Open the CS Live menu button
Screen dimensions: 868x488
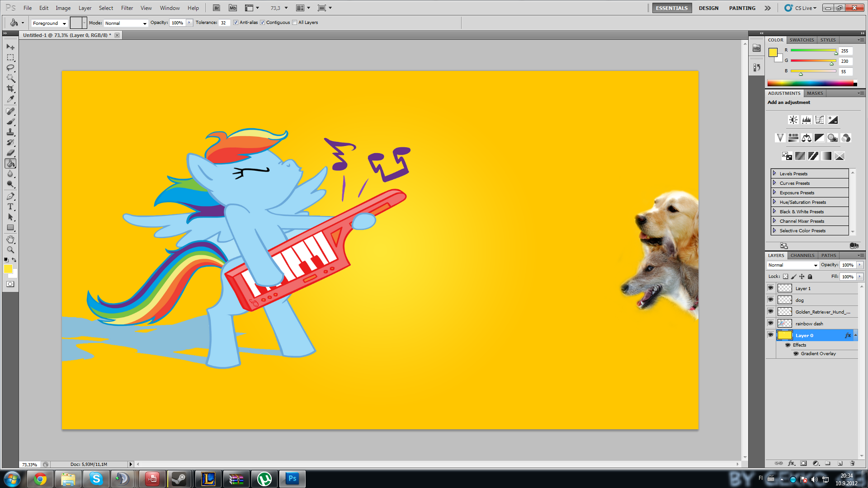coord(801,8)
